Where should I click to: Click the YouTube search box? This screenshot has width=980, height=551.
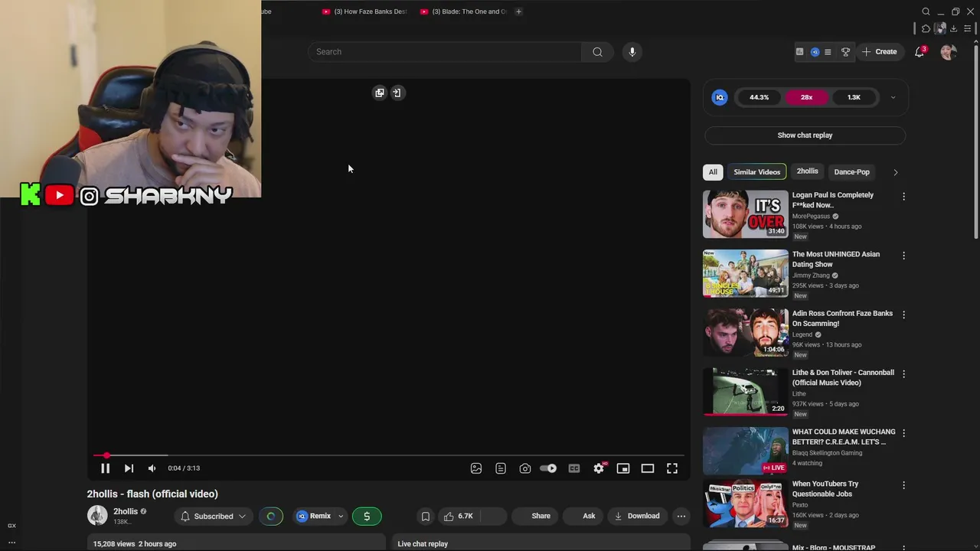(444, 52)
